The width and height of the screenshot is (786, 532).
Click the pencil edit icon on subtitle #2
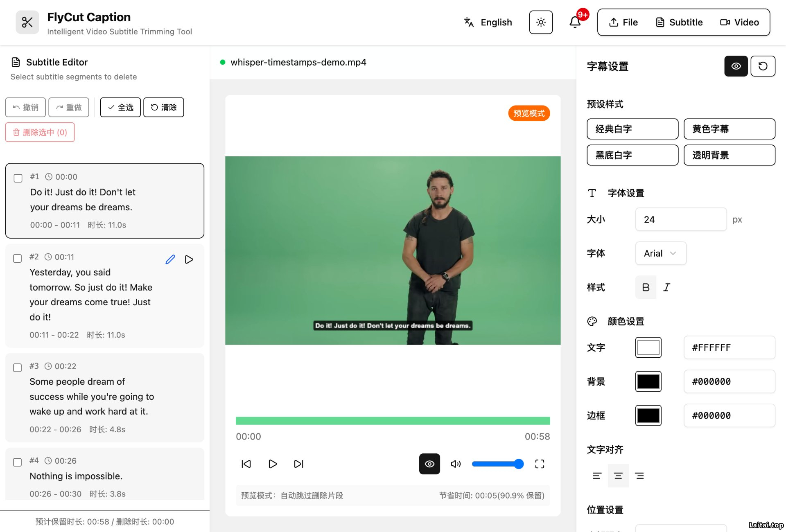(x=170, y=259)
